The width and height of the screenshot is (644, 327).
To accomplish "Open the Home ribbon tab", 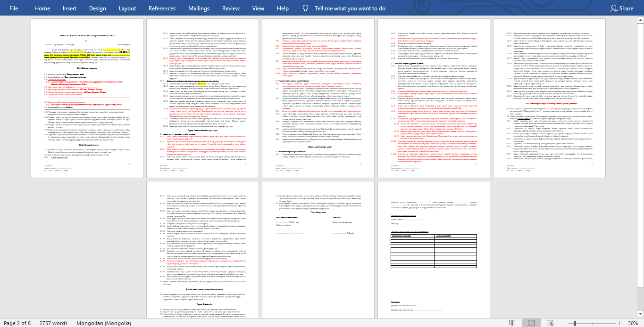I will click(42, 8).
